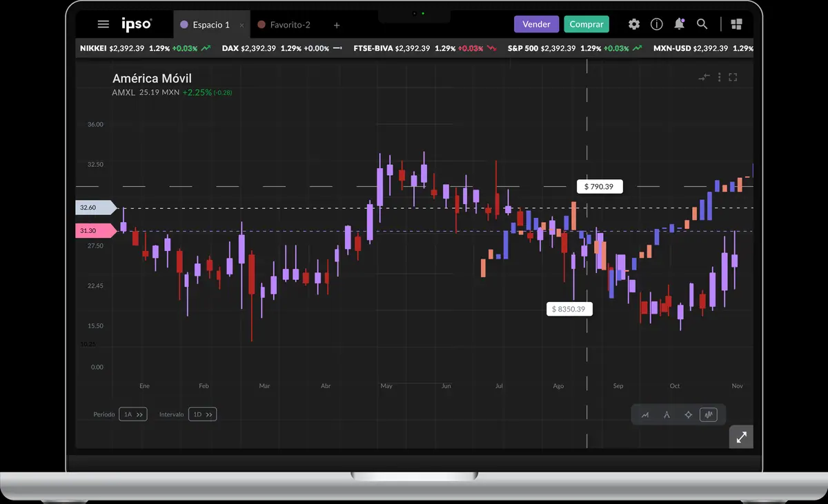Open notifications bell
The height and width of the screenshot is (504, 828).
tap(680, 24)
